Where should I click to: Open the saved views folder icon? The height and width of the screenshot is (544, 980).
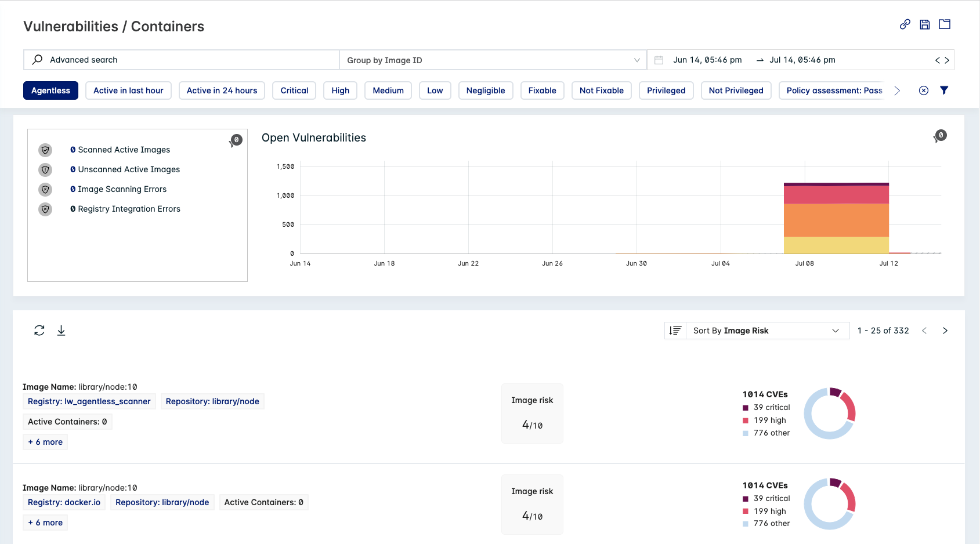pyautogui.click(x=945, y=24)
